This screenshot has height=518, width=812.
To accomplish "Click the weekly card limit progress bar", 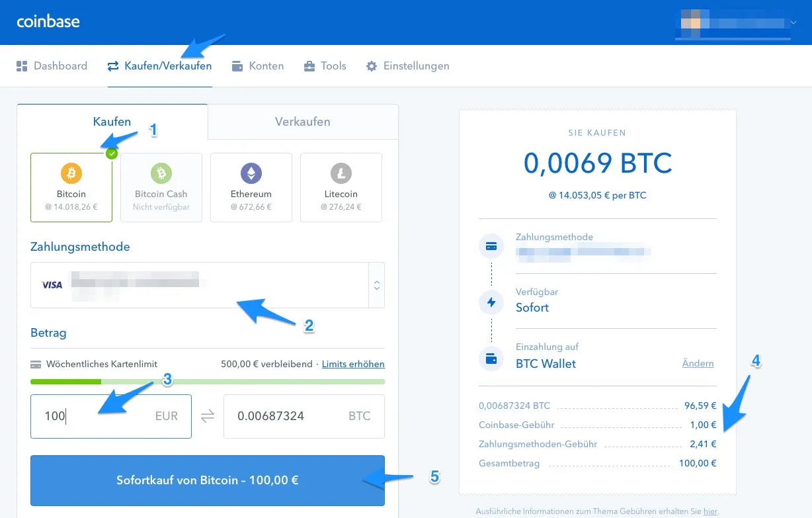I will click(208, 382).
